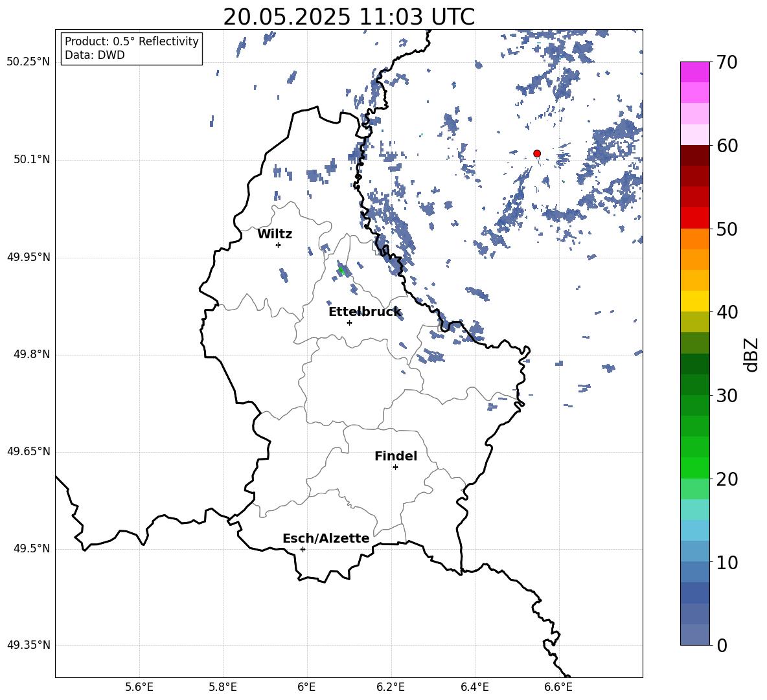Click the colorbar tick label 40
The image size is (767, 700).
727,312
